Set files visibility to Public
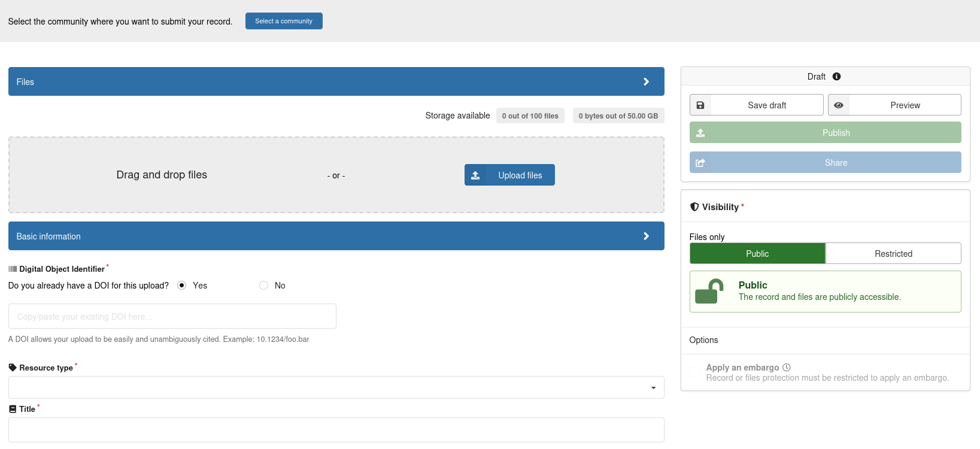This screenshot has height=449, width=980. (x=757, y=254)
